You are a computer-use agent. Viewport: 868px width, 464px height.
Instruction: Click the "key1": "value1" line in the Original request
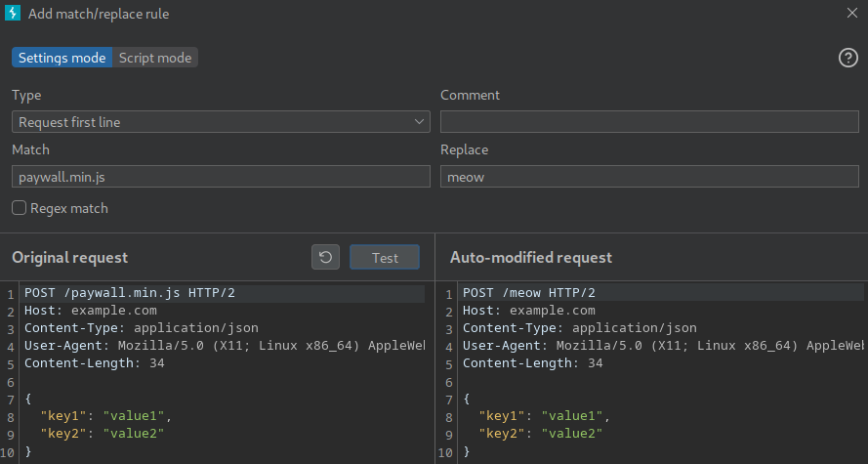(x=105, y=416)
